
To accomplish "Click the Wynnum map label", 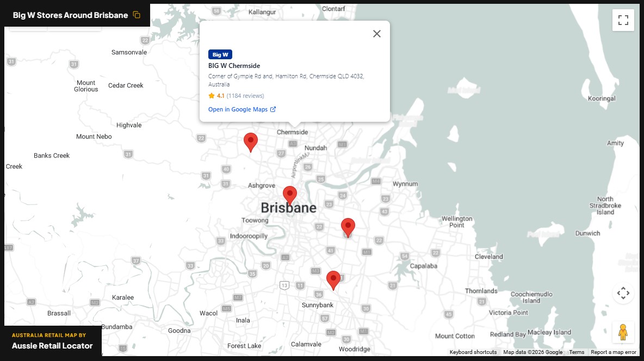I will coord(405,184).
